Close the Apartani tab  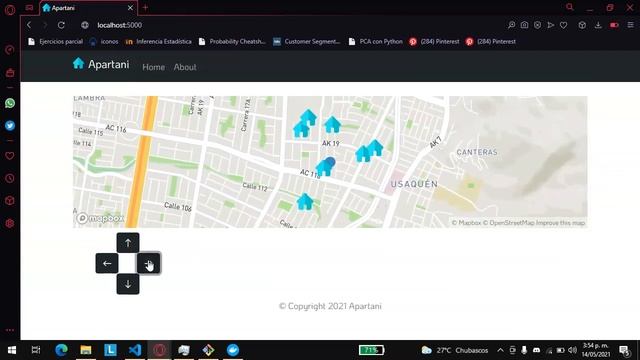coord(130,8)
